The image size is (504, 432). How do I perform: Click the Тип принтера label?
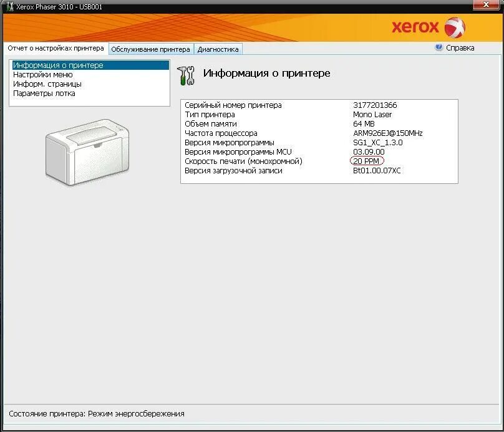(x=210, y=114)
